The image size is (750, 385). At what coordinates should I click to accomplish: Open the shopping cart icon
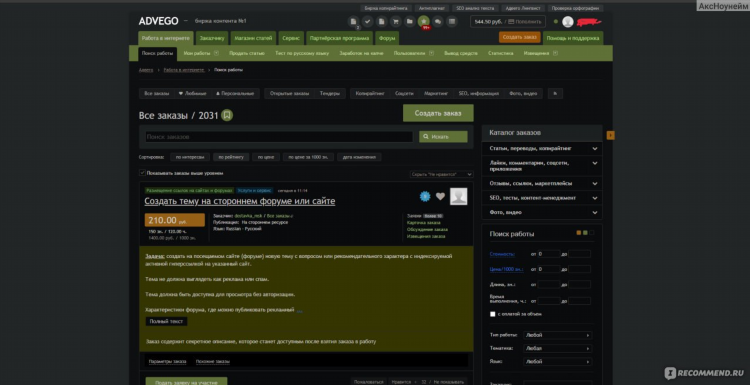395,22
